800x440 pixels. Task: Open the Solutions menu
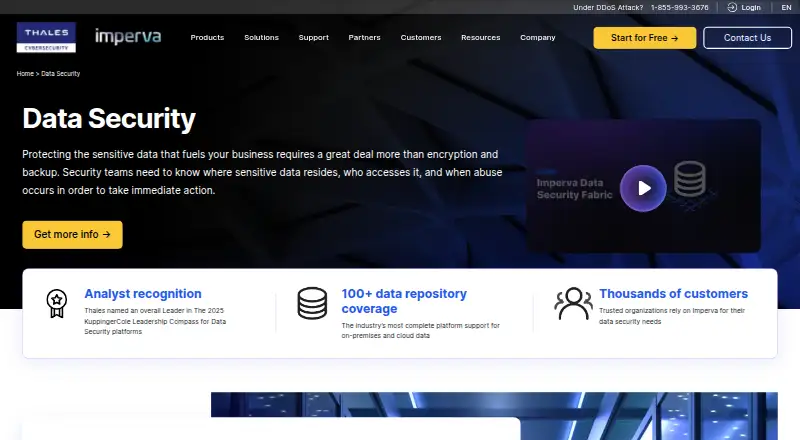click(x=261, y=37)
